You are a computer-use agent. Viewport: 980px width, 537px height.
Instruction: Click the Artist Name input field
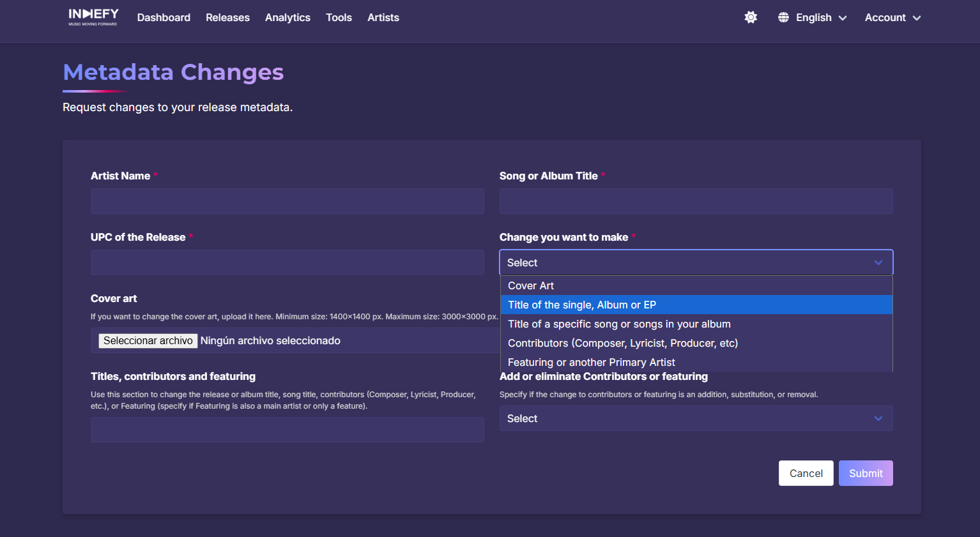point(287,201)
